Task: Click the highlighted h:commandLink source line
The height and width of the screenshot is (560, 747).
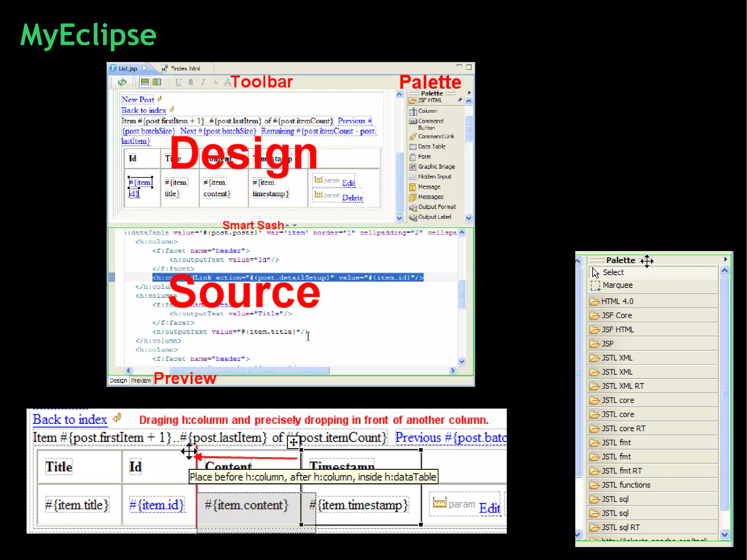Action: 288,278
